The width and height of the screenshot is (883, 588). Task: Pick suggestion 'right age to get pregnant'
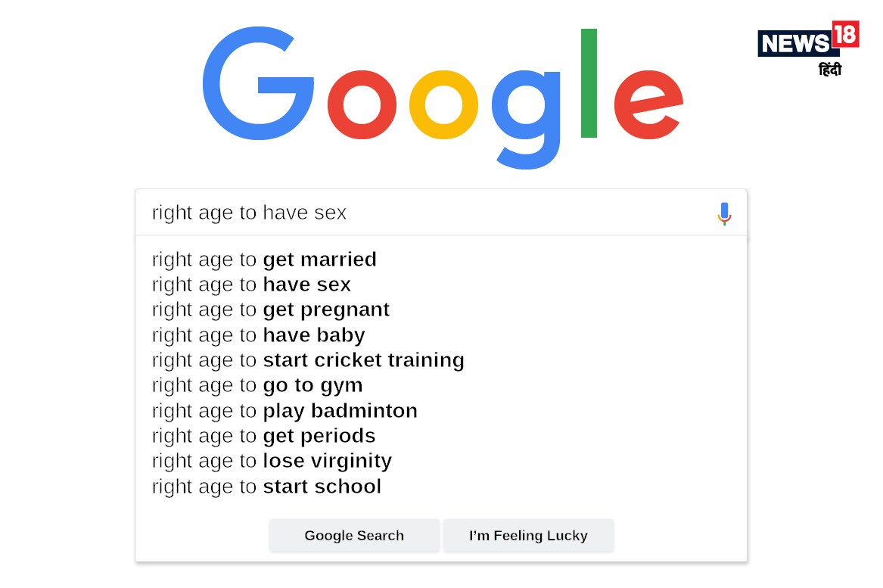pos(271,310)
